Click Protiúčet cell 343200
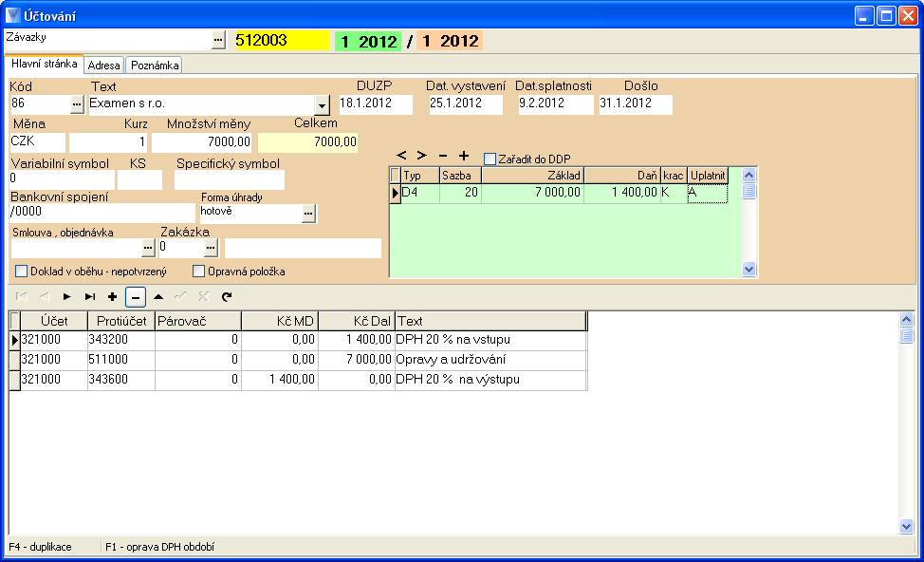This screenshot has height=562, width=924. 120,340
